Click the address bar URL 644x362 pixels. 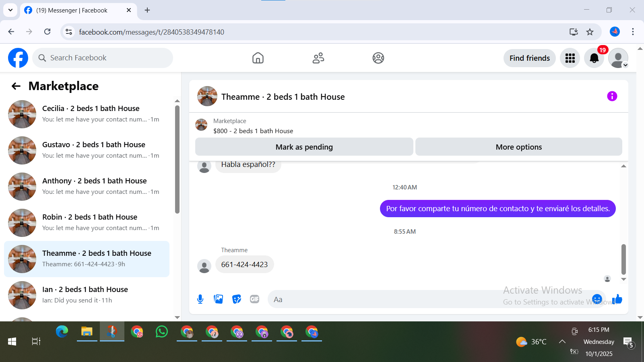(x=152, y=32)
